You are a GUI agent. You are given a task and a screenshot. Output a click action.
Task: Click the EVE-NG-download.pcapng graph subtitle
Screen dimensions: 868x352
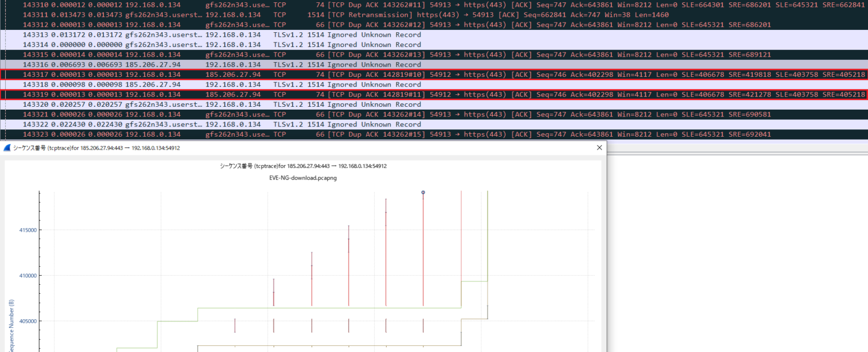(x=303, y=177)
